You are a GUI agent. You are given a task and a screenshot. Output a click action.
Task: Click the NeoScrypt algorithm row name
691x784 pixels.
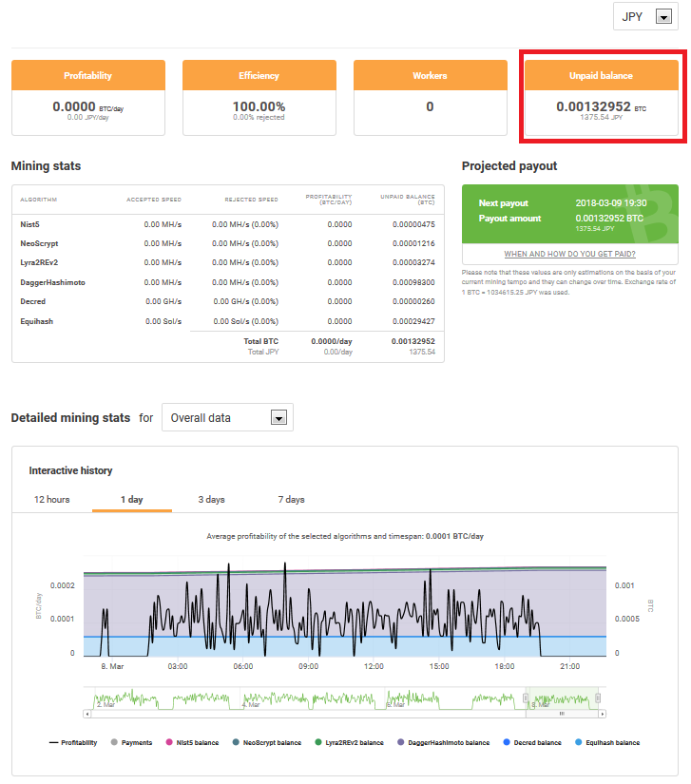point(39,243)
